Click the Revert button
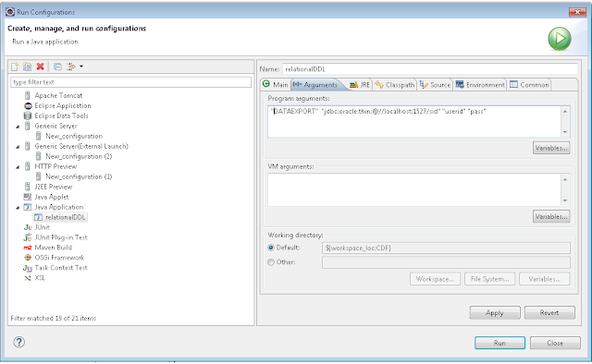This screenshot has height=364, width=592. (x=549, y=312)
